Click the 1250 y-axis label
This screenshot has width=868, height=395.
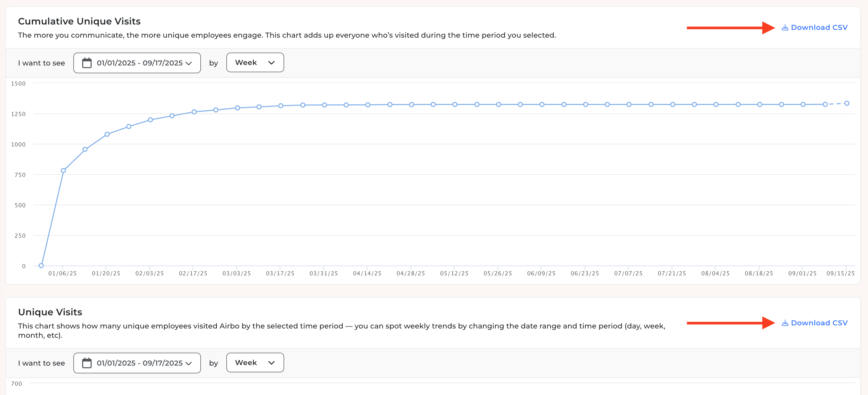click(x=18, y=114)
